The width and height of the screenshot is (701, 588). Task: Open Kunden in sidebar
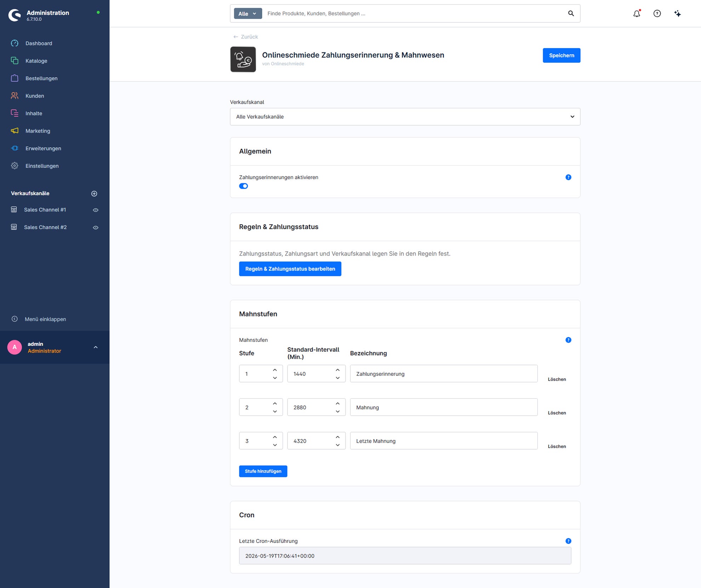35,96
